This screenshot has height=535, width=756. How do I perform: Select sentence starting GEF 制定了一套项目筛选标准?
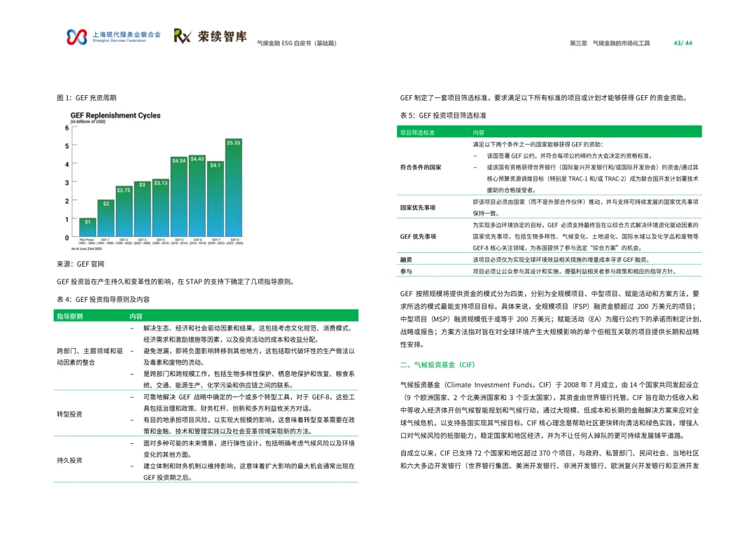click(544, 98)
